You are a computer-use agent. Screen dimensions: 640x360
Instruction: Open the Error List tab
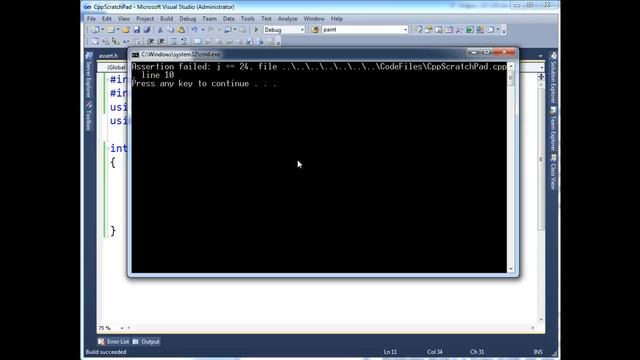point(113,342)
